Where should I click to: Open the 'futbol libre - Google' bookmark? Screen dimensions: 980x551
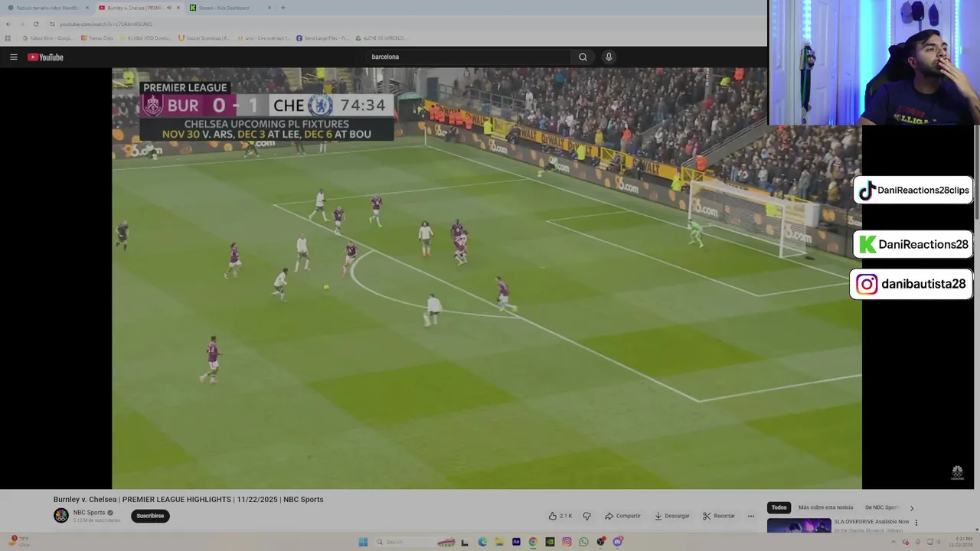(47, 37)
